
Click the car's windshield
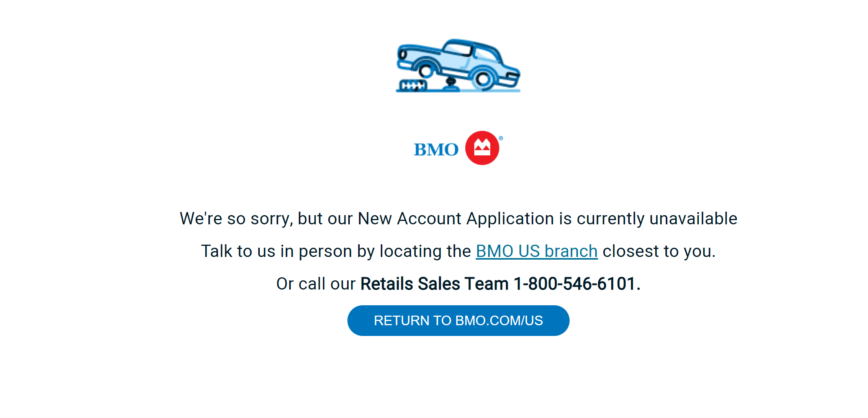pyautogui.click(x=458, y=49)
